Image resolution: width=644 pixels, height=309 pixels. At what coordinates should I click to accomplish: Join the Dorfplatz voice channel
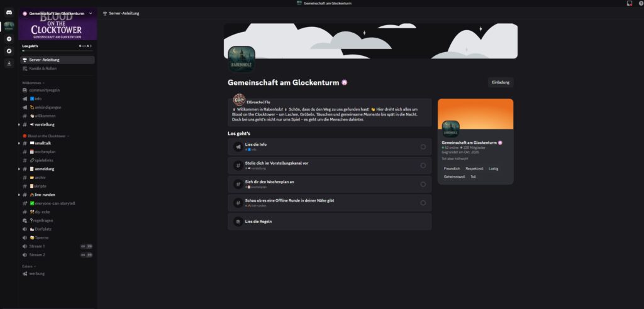pos(42,229)
